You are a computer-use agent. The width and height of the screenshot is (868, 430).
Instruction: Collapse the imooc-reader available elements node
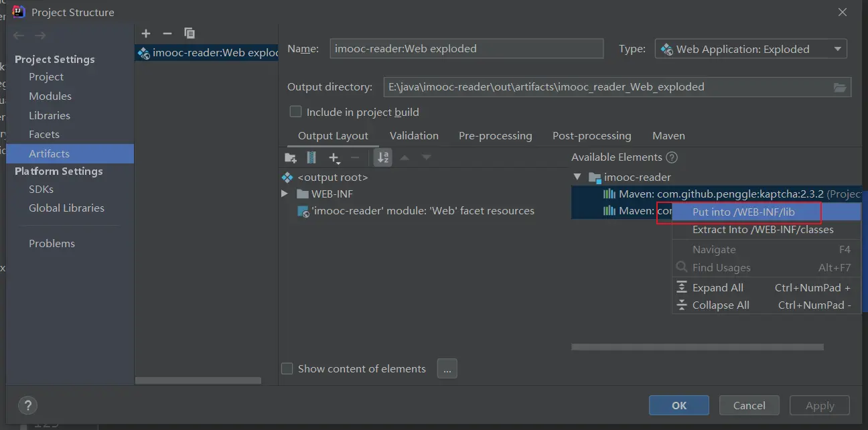click(577, 177)
